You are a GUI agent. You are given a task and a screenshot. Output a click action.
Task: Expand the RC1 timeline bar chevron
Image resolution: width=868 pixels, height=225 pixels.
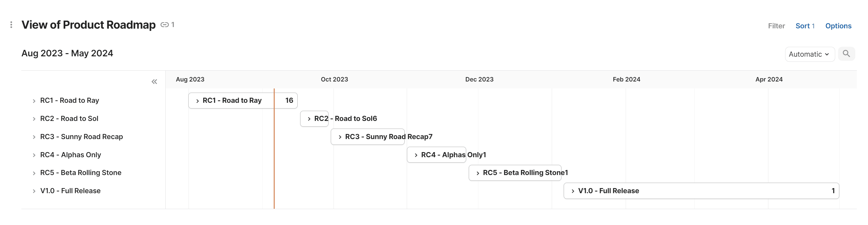tap(198, 101)
